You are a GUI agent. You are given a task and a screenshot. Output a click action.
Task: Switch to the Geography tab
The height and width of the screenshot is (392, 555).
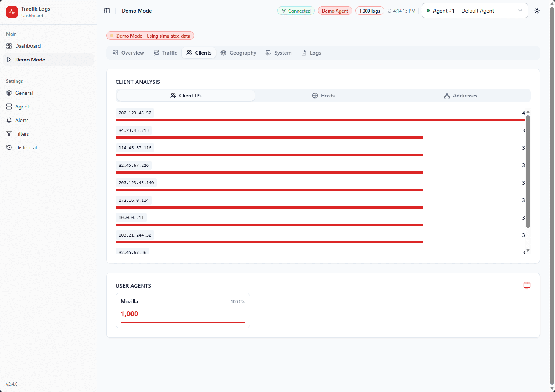pyautogui.click(x=239, y=53)
